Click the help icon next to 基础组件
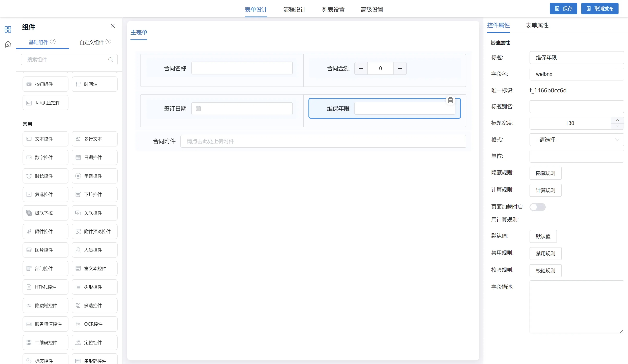The image size is (628, 364). tap(53, 42)
